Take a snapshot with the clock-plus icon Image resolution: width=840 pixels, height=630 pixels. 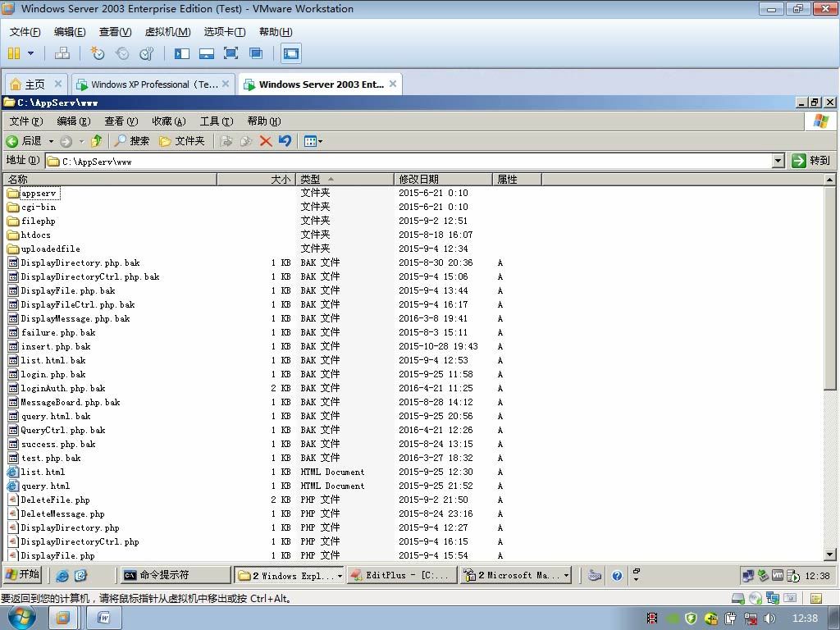pyautogui.click(x=97, y=53)
